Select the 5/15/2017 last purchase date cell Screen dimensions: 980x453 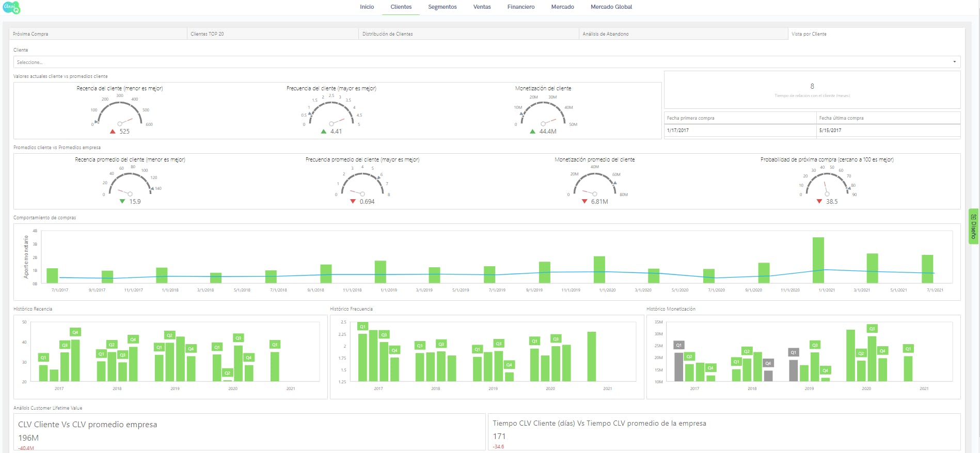click(x=888, y=131)
